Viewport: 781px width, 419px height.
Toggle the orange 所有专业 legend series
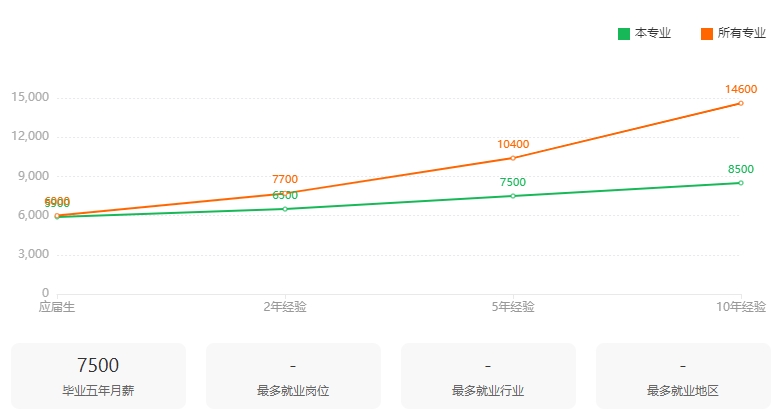[x=733, y=33]
